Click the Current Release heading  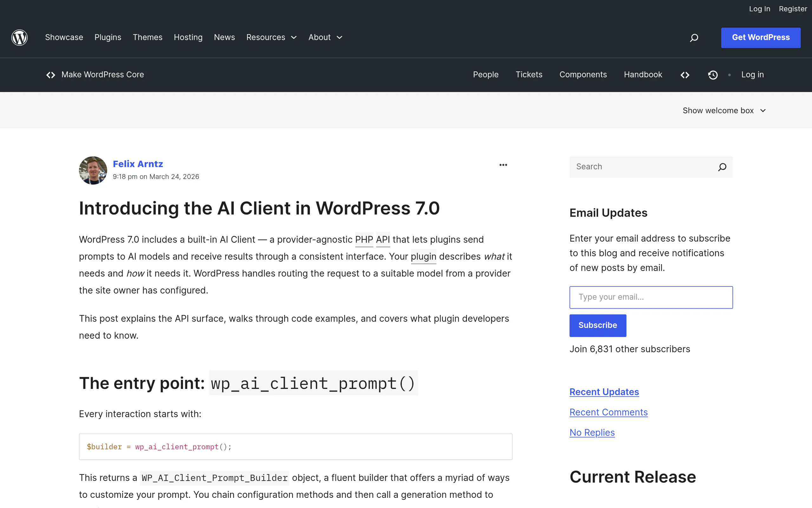(632, 477)
